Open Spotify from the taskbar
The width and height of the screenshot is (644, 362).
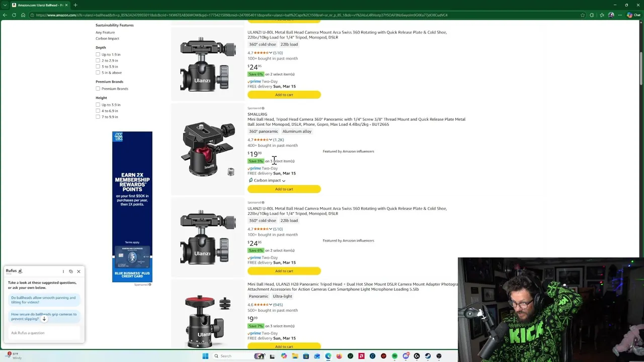[394, 356]
